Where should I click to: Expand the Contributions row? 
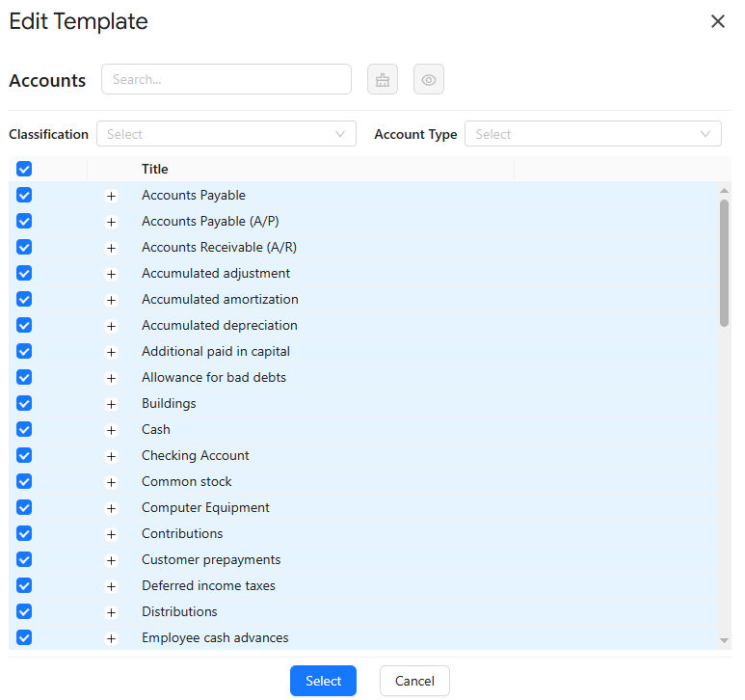tap(111, 534)
